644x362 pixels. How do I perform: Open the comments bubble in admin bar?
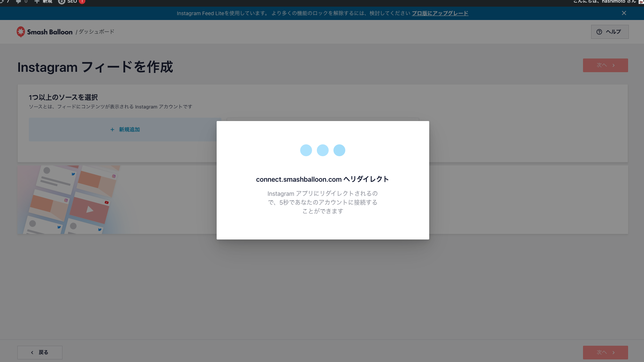[x=21, y=2]
